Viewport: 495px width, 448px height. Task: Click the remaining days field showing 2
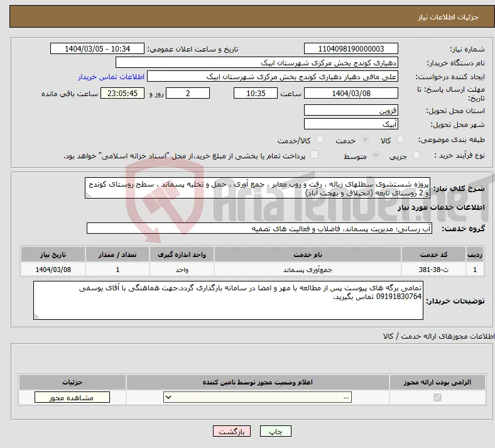click(188, 93)
